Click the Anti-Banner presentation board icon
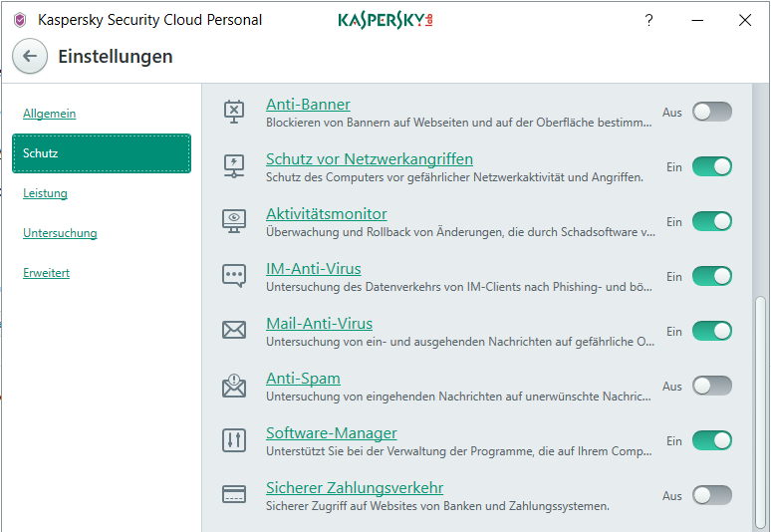The width and height of the screenshot is (771, 532). pyautogui.click(x=233, y=112)
